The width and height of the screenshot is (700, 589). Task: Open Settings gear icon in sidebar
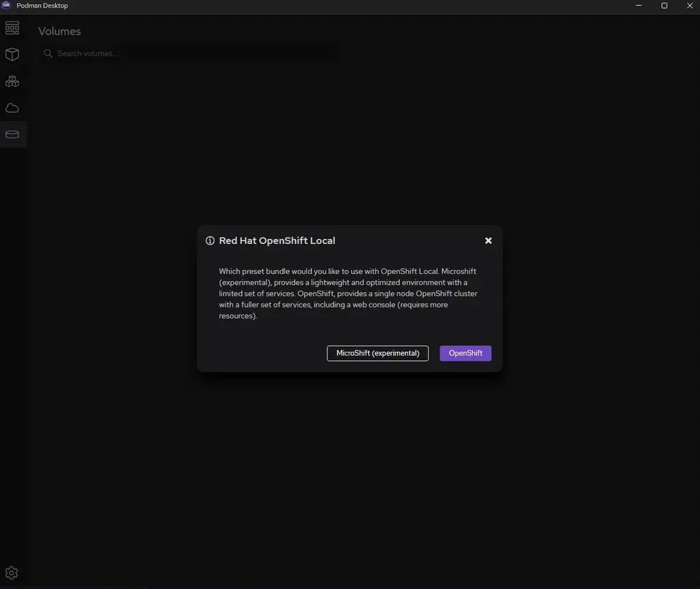(12, 573)
